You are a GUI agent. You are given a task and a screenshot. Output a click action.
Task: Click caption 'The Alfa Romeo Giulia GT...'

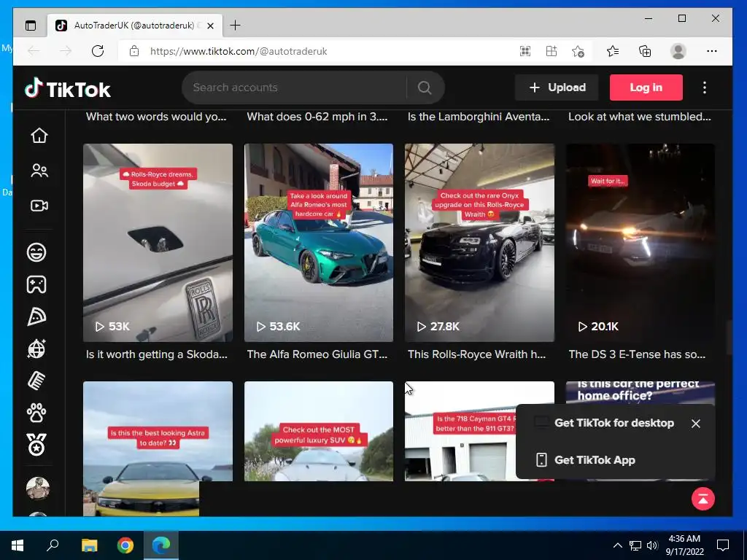point(317,354)
